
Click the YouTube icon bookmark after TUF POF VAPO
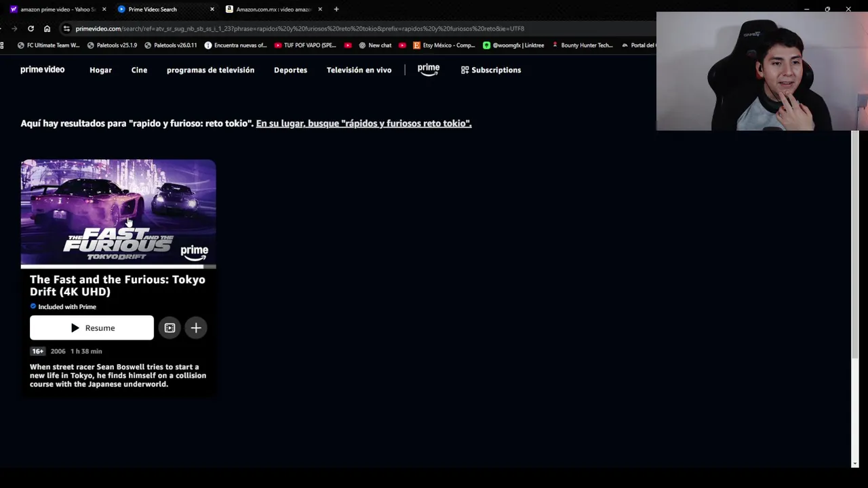click(x=348, y=45)
